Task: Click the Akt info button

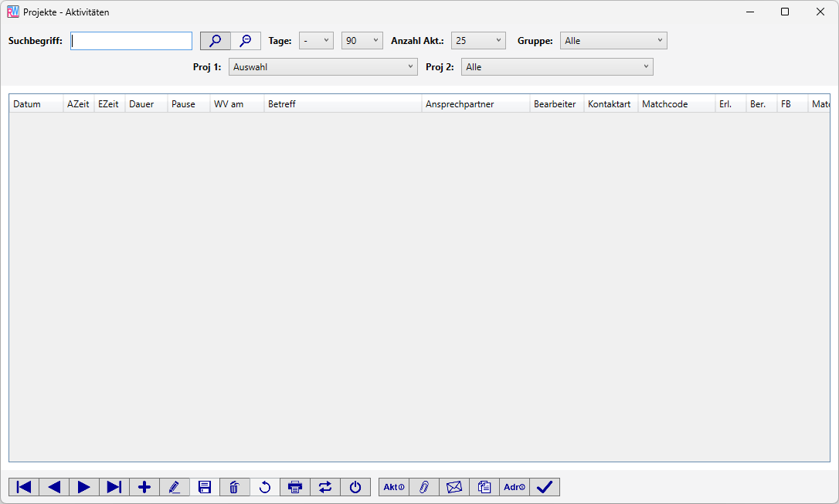Action: click(x=394, y=487)
